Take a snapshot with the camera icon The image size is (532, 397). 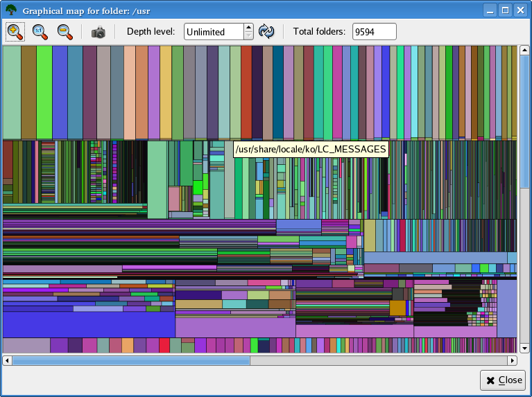coord(98,32)
